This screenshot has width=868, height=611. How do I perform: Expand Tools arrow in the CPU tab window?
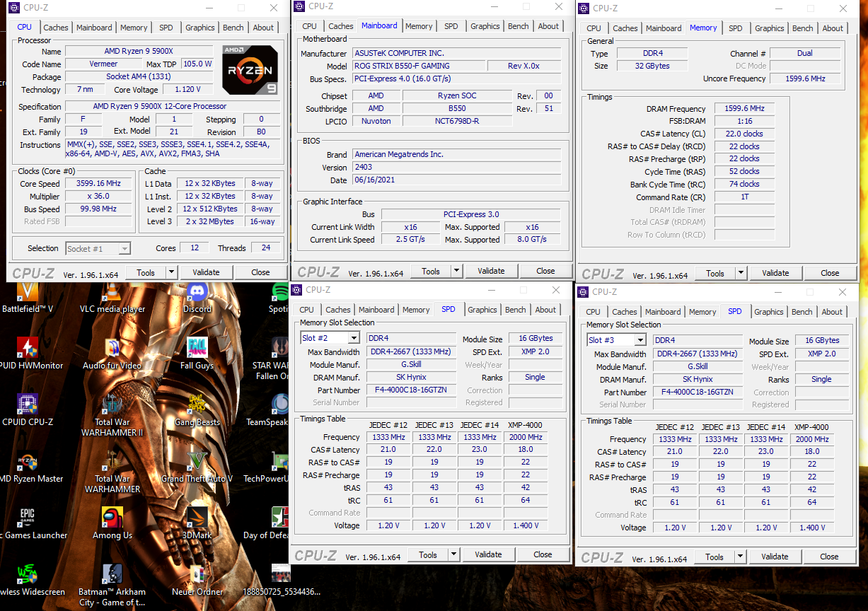171,272
